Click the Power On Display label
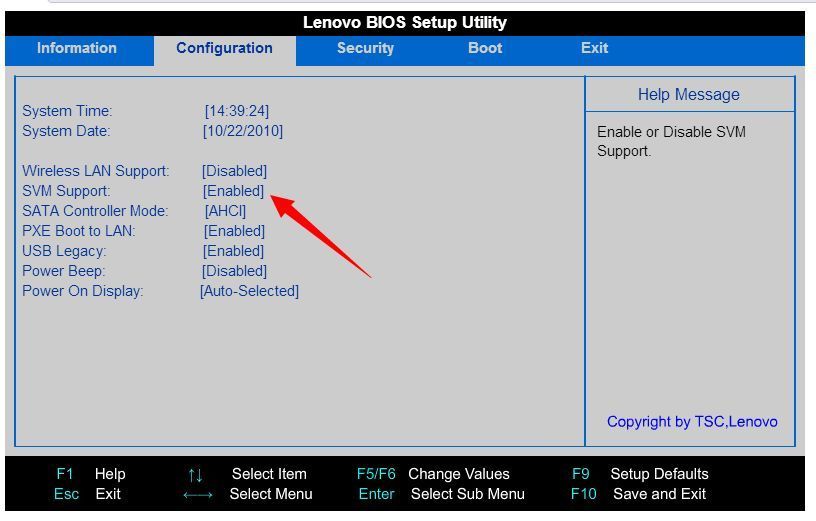816x521 pixels. coord(83,291)
